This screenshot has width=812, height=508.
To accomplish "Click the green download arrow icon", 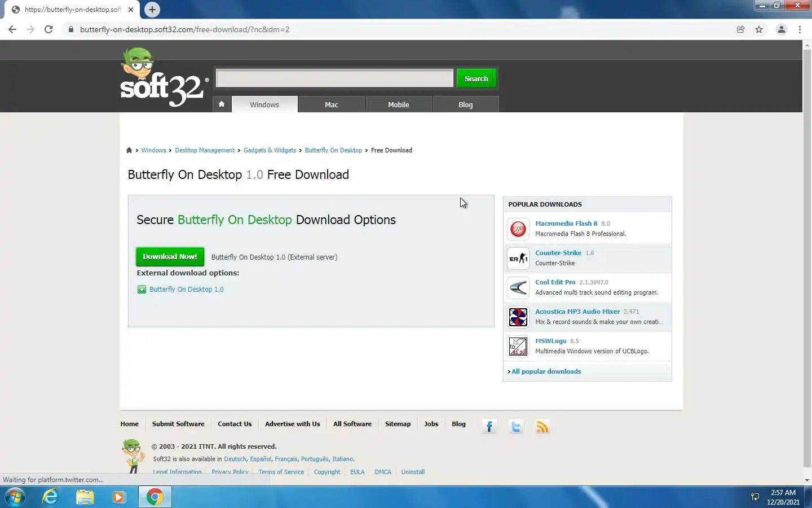I will pos(142,290).
